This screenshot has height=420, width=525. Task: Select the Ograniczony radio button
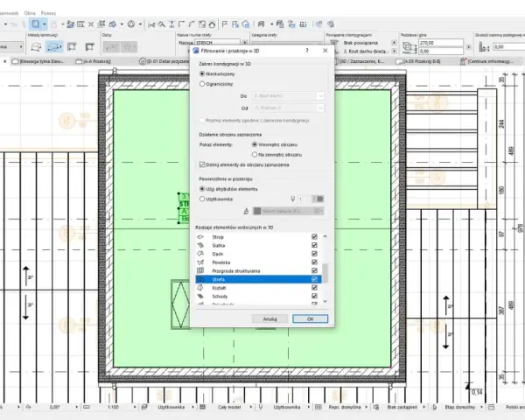tap(202, 84)
